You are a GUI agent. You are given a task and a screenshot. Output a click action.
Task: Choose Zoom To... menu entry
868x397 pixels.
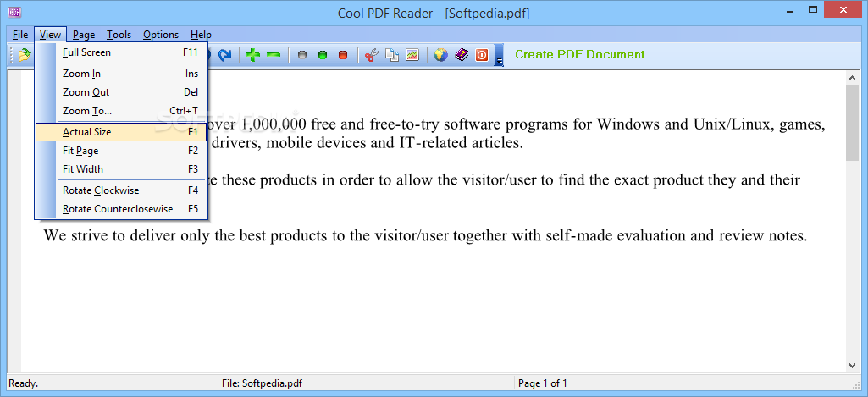click(x=121, y=111)
